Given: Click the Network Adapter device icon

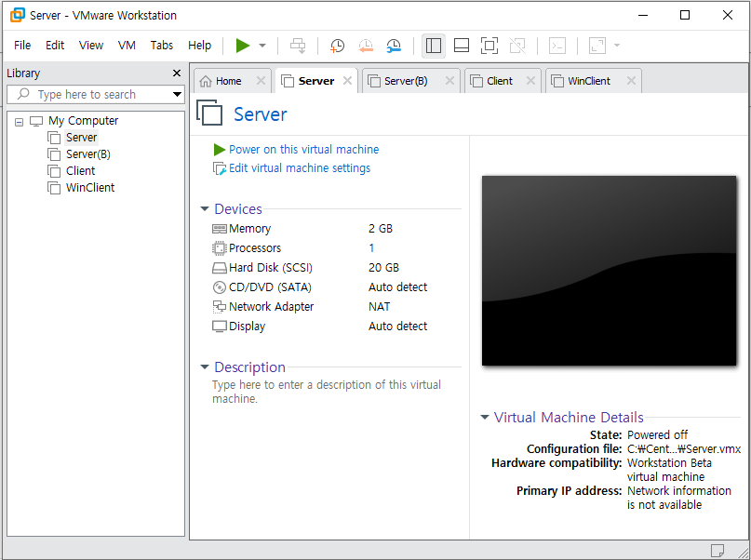Looking at the screenshot, I should coord(219,306).
